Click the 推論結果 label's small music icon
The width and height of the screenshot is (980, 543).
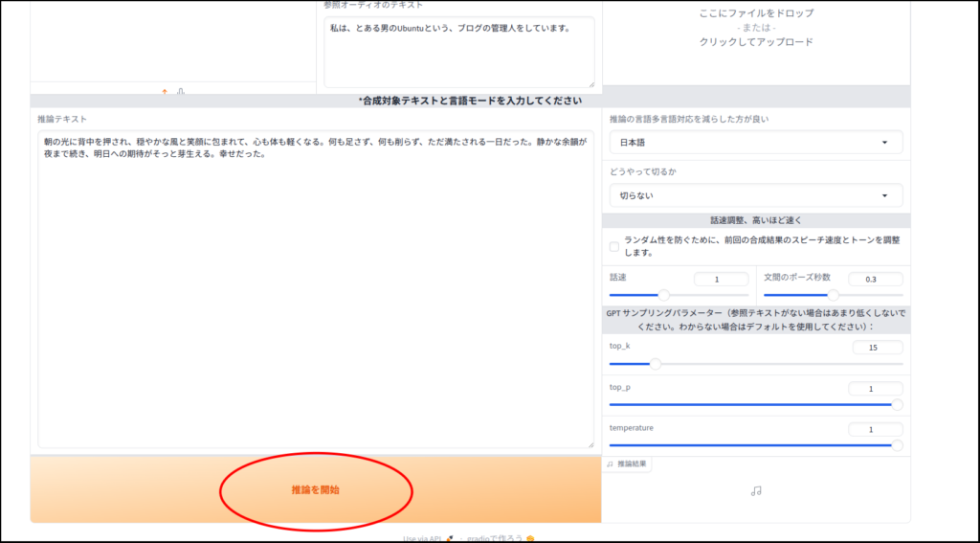click(x=611, y=464)
